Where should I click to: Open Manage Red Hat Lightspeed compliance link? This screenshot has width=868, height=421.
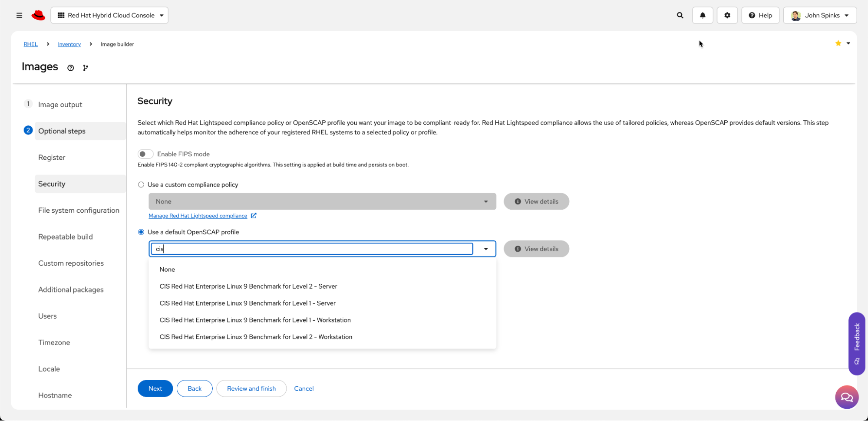(198, 216)
